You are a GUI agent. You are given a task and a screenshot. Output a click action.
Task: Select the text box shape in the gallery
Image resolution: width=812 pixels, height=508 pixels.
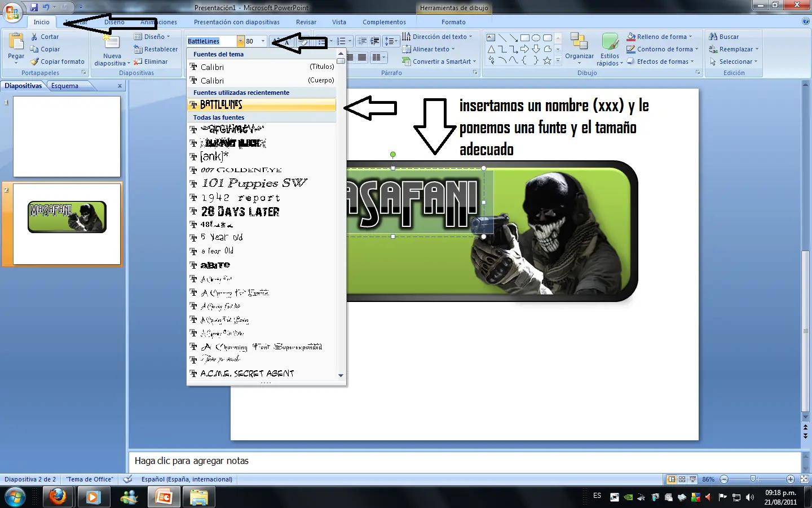point(491,38)
